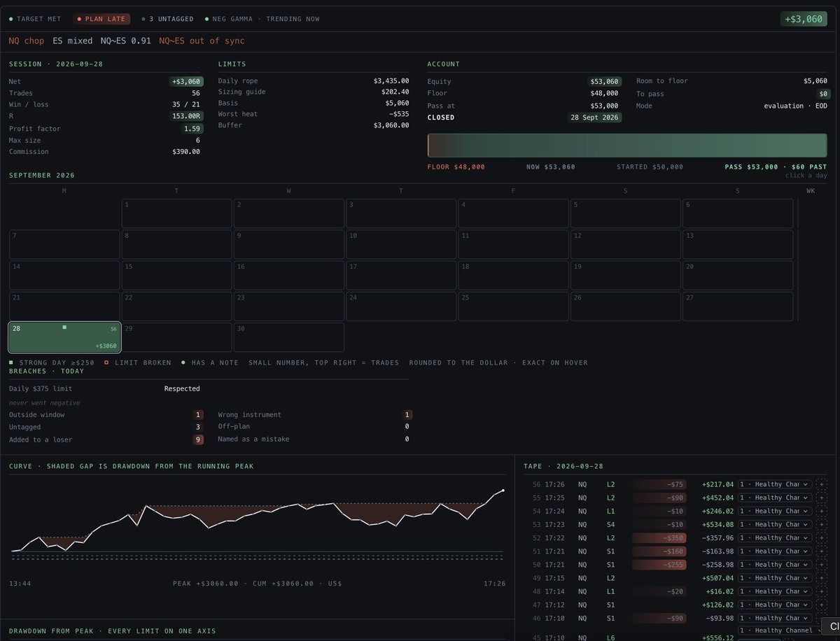Click the 'Added to a loser' count 9
This screenshot has width=840, height=641.
click(x=198, y=439)
